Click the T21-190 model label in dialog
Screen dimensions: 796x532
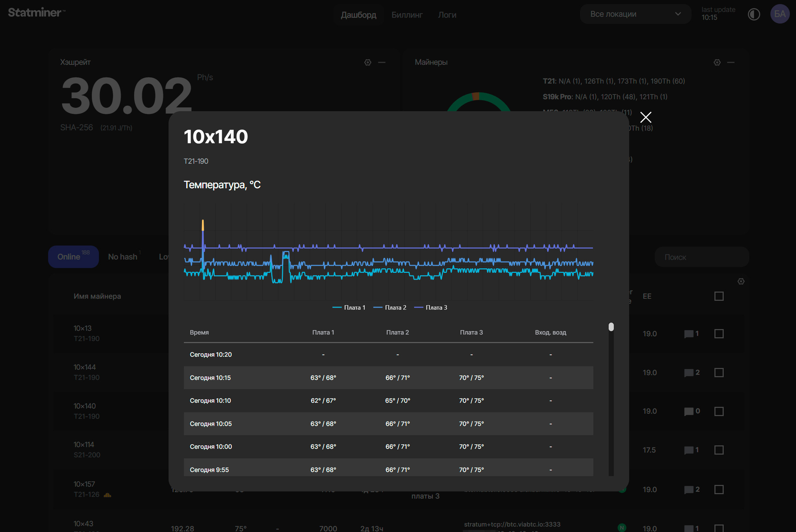pyautogui.click(x=196, y=161)
